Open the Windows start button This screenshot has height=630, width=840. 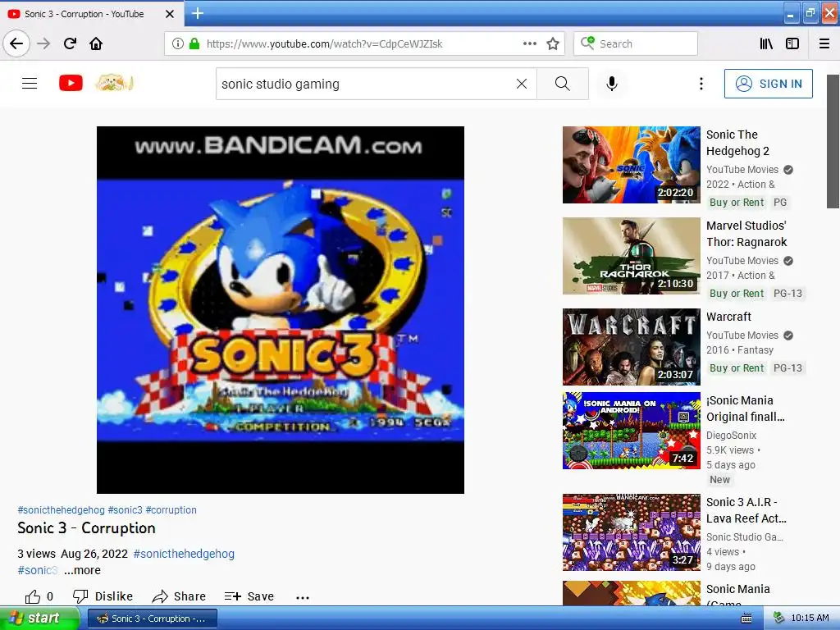click(39, 619)
